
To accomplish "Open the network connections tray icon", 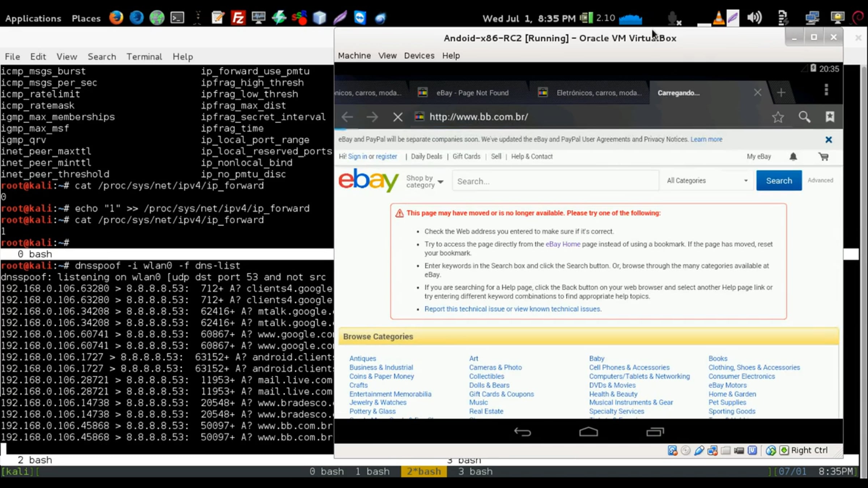I will tap(812, 17).
